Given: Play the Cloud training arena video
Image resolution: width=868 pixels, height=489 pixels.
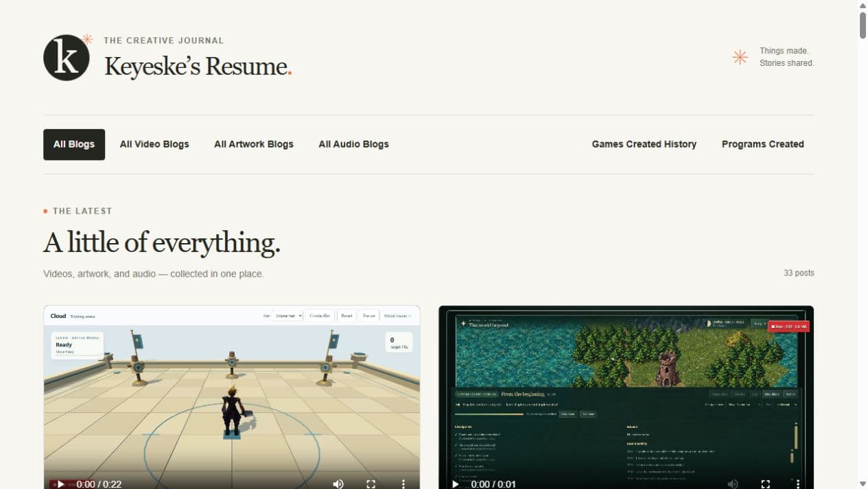Looking at the screenshot, I should (60, 484).
